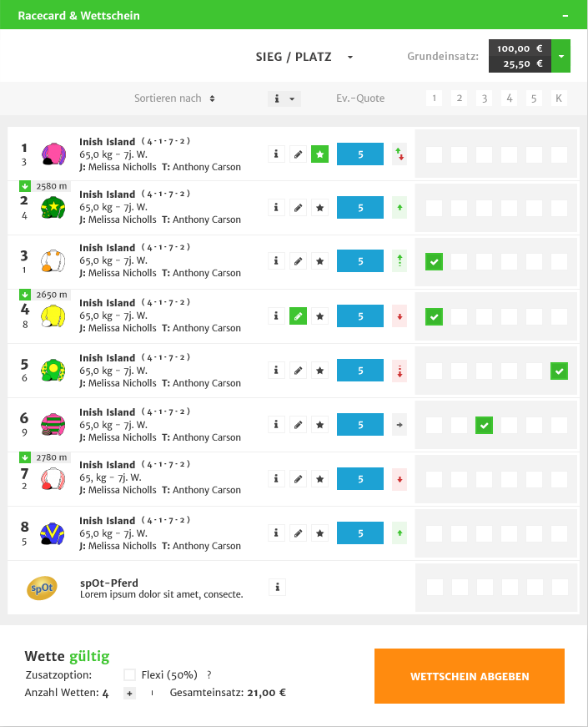Screen dimensions: 588x727
Task: Click the star favorite icon for horse 8
Action: (x=319, y=533)
